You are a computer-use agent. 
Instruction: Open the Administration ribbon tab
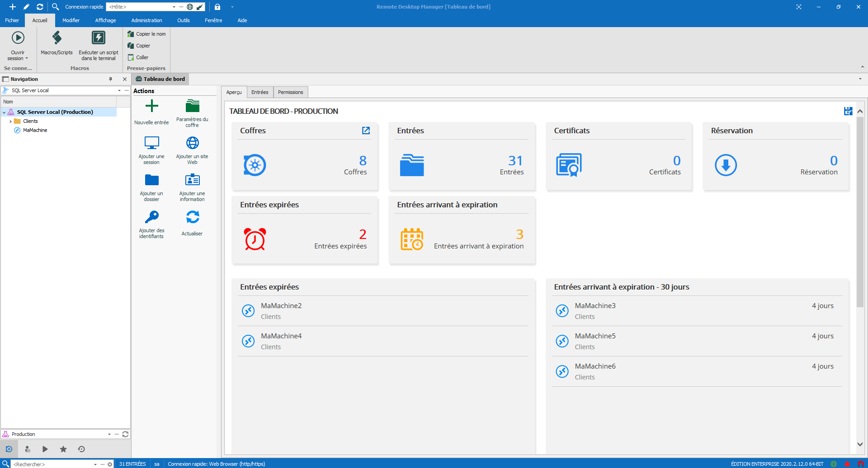pyautogui.click(x=146, y=20)
